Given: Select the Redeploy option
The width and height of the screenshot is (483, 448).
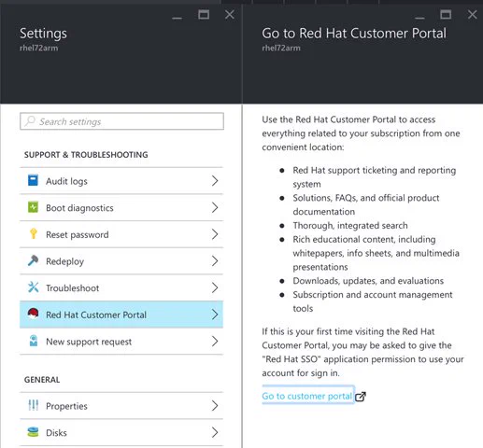Looking at the screenshot, I should click(x=121, y=261).
